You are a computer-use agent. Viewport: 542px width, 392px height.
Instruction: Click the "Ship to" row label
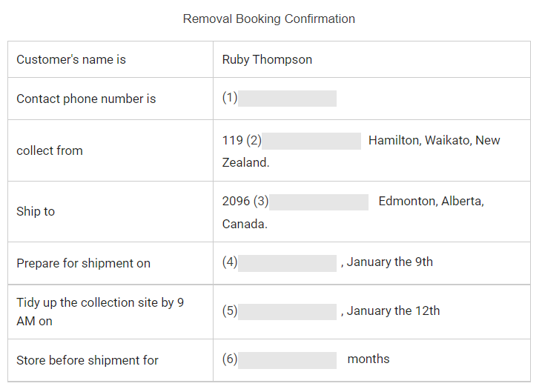(36, 211)
